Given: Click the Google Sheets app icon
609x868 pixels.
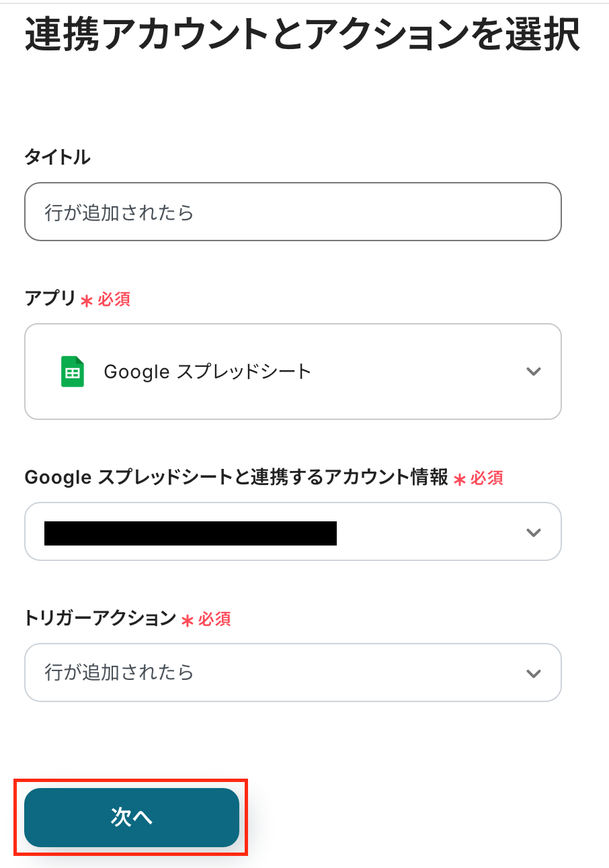Looking at the screenshot, I should point(73,372).
